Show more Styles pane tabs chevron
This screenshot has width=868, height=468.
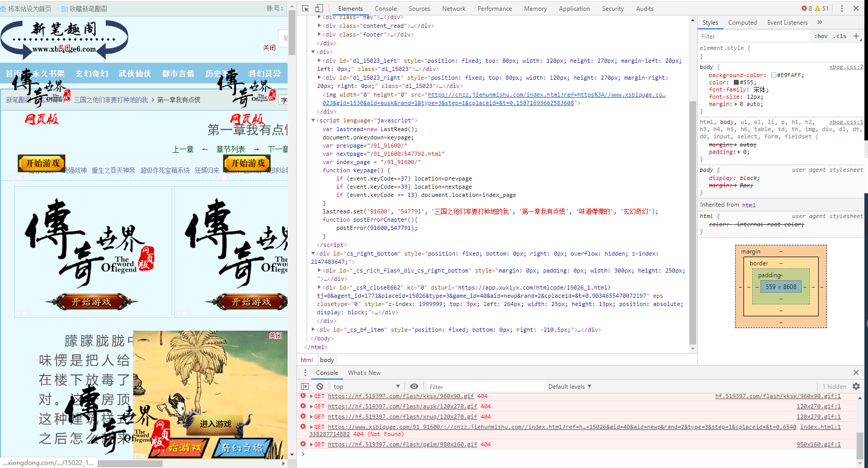(820, 22)
